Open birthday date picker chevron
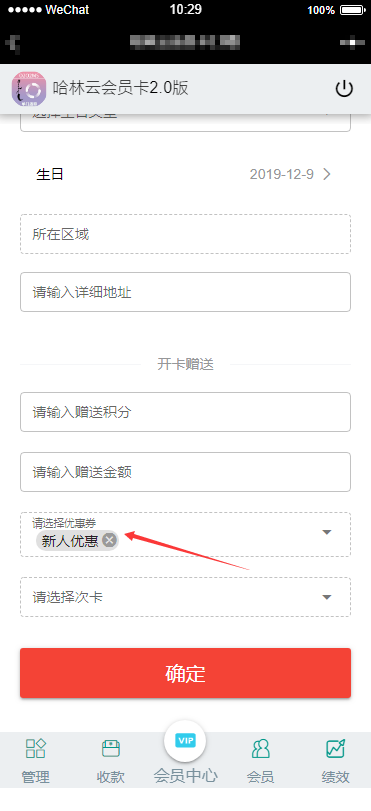 point(327,174)
